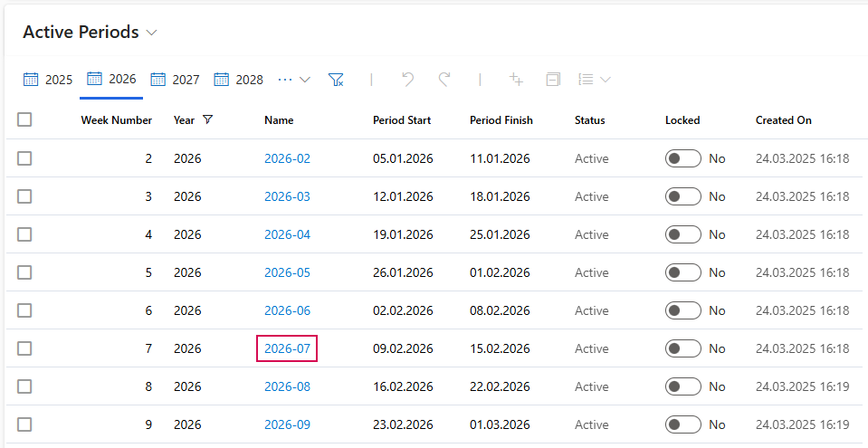
Task: Click the calendar icon for 2025
Action: tap(32, 80)
